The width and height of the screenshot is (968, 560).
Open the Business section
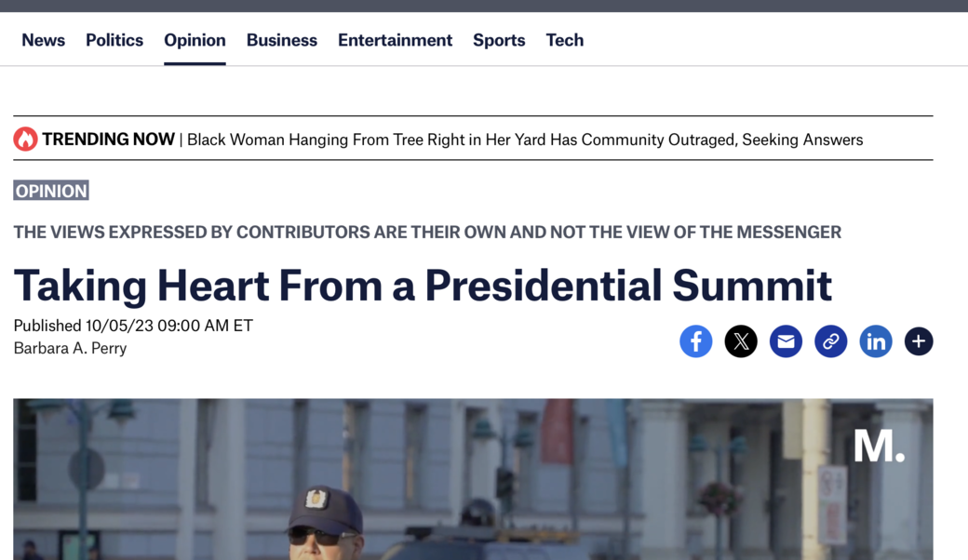[281, 40]
